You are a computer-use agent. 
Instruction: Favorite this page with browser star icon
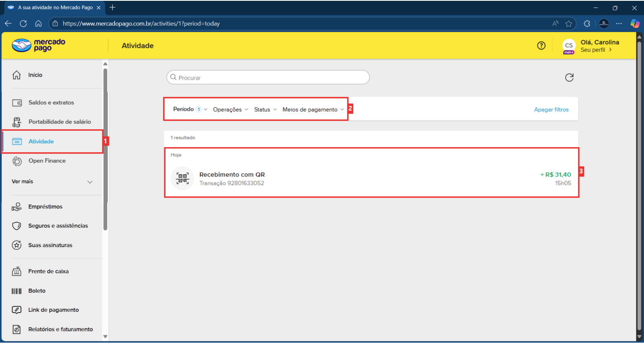pos(569,24)
